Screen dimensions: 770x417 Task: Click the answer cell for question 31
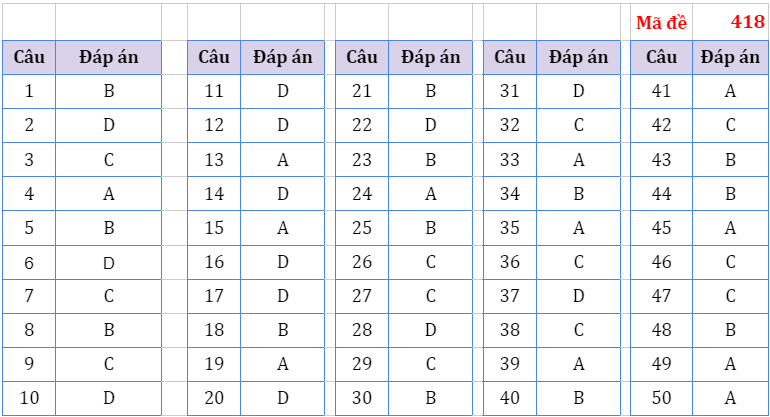coord(579,92)
